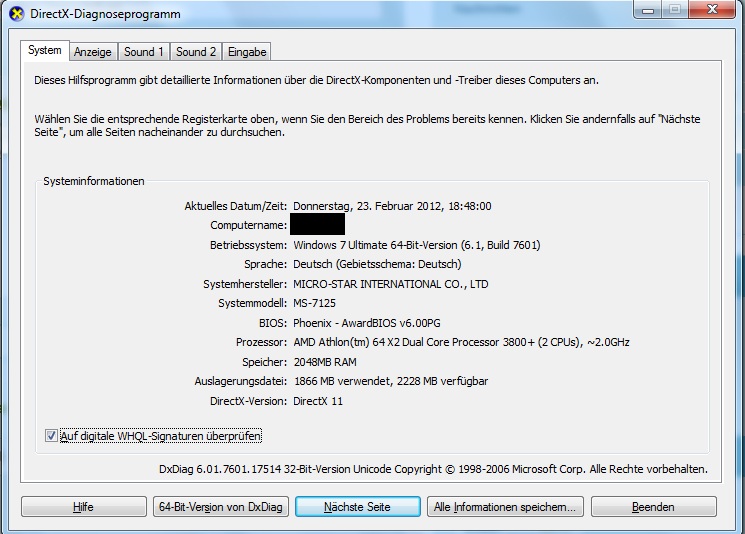
Task: Click the Auslagerungsdatei label
Action: point(241,381)
